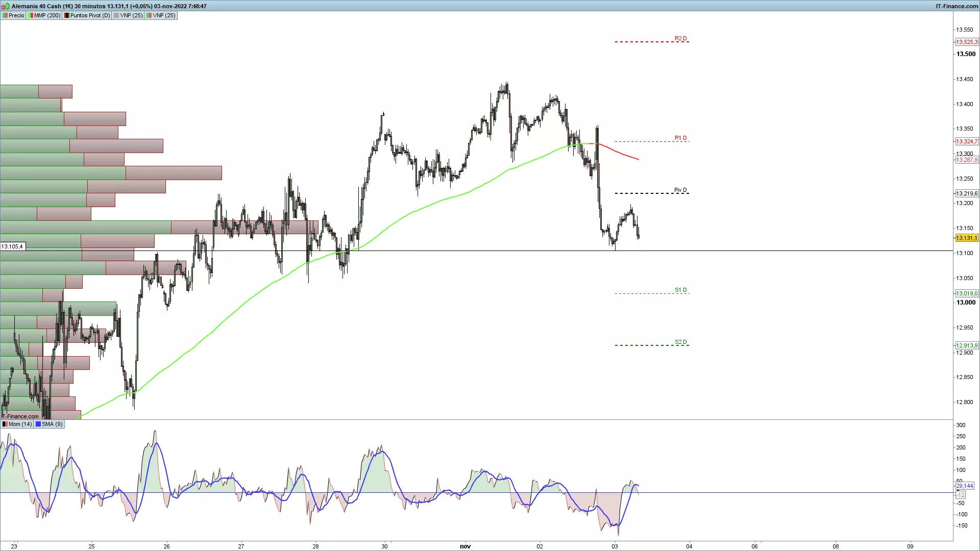Click the date label 30 on time axis
The image size is (980, 551).
pos(384,546)
